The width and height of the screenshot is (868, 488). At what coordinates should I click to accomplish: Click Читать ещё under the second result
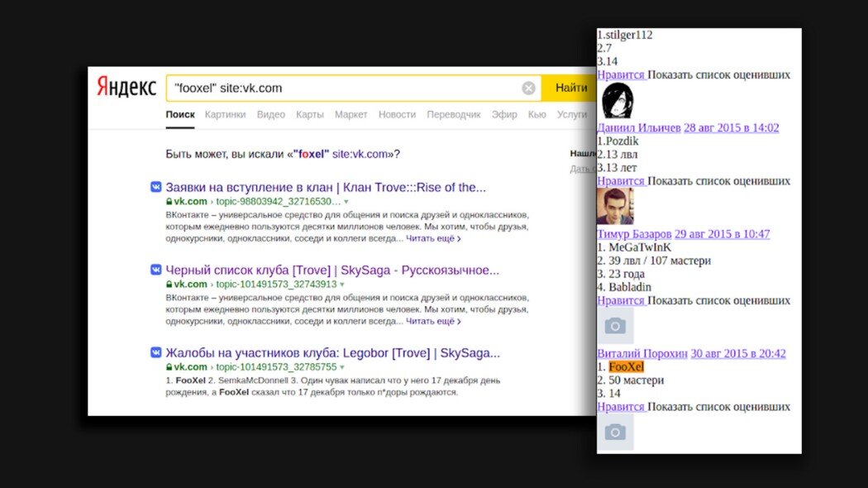coord(433,321)
